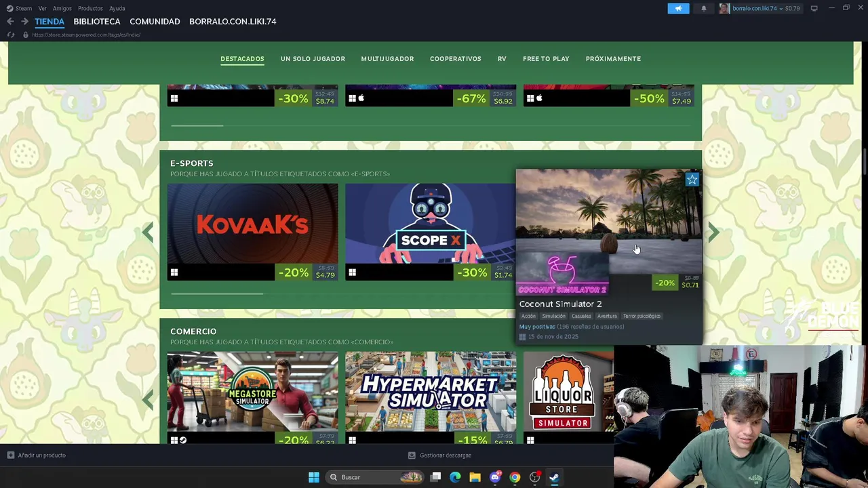Select the PRÓXIMAMENTE tab
This screenshot has height=488, width=868.
[613, 59]
